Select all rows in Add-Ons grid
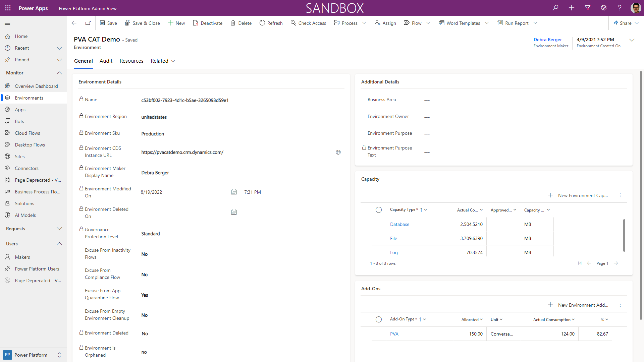Image resolution: width=644 pixels, height=362 pixels. 379,319
